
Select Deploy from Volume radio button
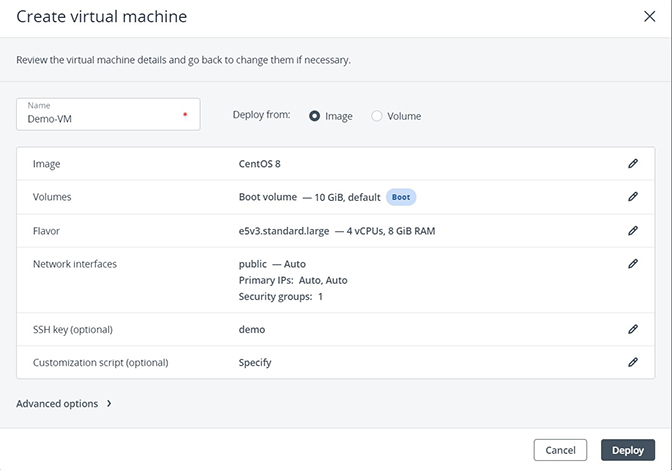tap(377, 116)
